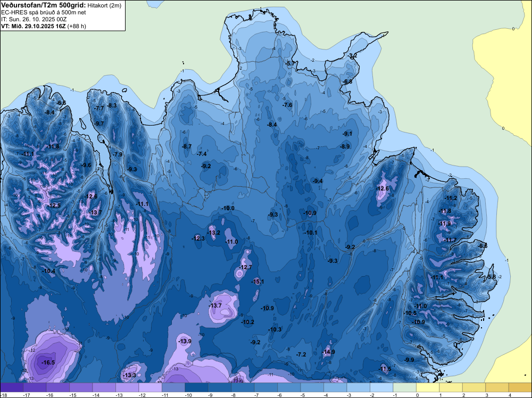Click the -9.6 temperature value

[x=87, y=165]
